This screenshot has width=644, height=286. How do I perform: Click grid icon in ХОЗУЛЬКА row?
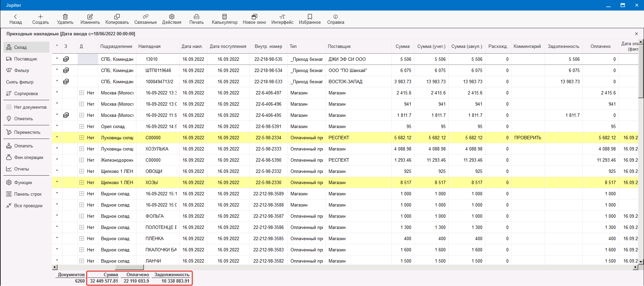coord(82,149)
